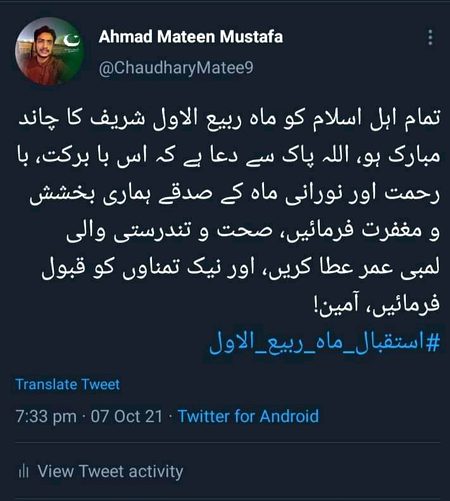
Task: Tap the Tweet activity bar chart icon
Action: pyautogui.click(x=23, y=472)
